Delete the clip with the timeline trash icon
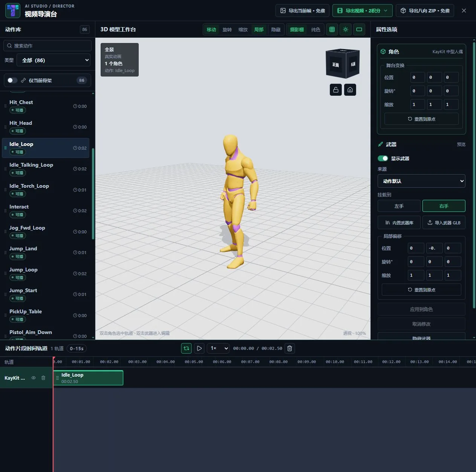 point(289,348)
